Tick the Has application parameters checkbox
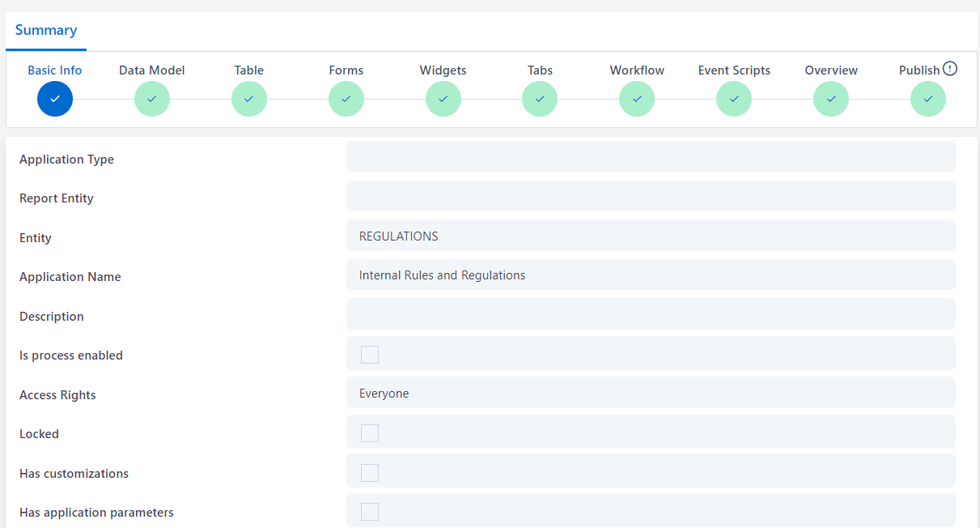 [x=370, y=512]
